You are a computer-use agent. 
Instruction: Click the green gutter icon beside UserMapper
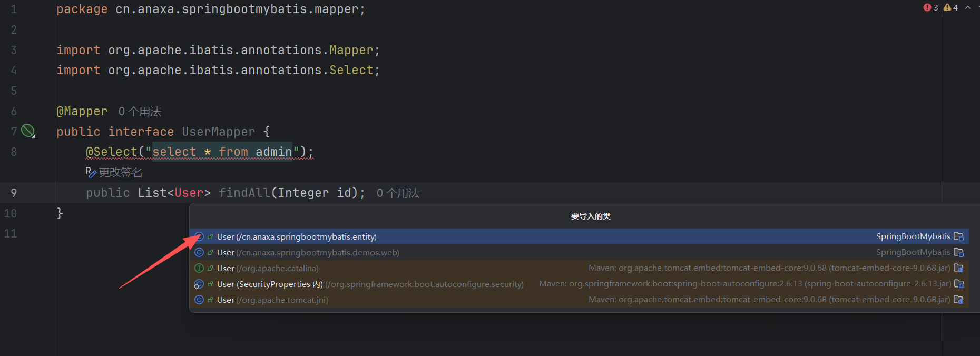click(x=28, y=131)
